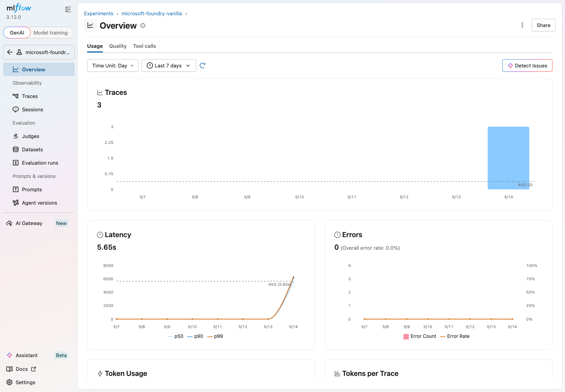Select Overview in the sidebar
Image resolution: width=565 pixels, height=392 pixels.
[39, 69]
